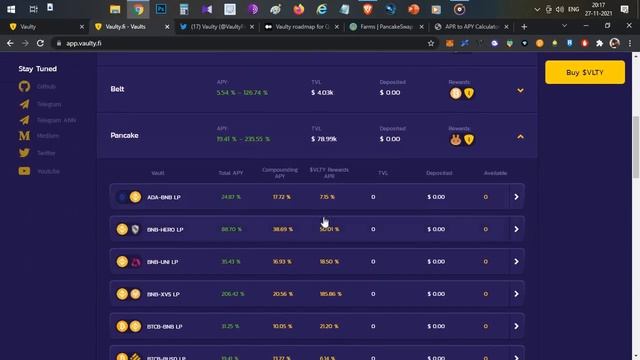
Task: Click the Buy $VLTY button
Action: (x=584, y=72)
